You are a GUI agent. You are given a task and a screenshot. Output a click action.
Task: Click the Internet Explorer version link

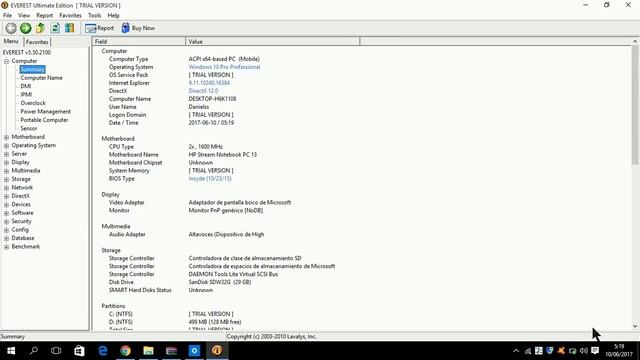(x=209, y=83)
